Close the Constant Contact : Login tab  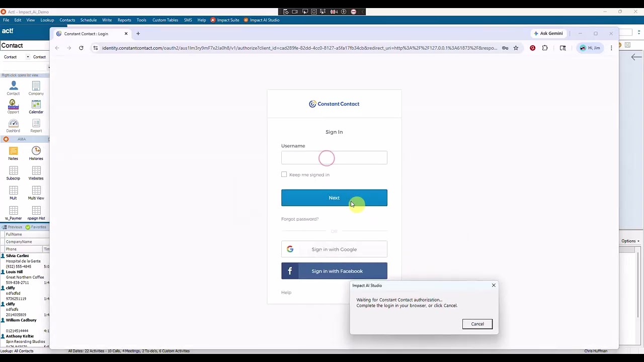pos(126,34)
